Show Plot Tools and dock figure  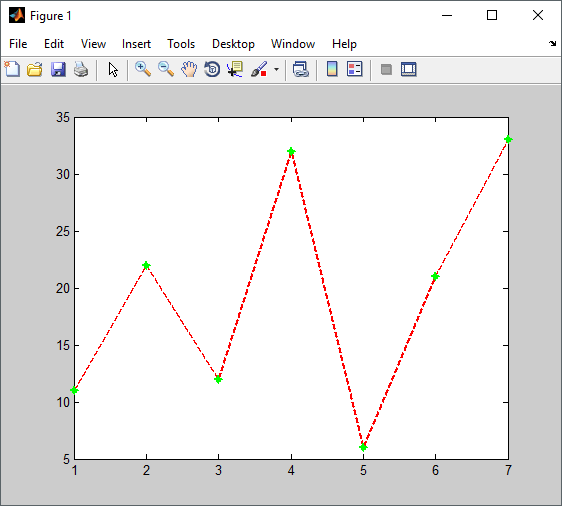click(x=409, y=69)
